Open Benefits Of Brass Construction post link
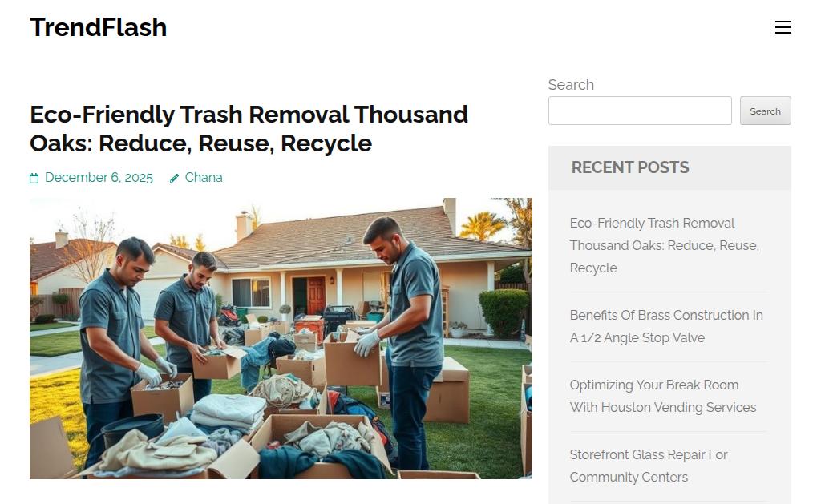821x504 pixels. [666, 326]
